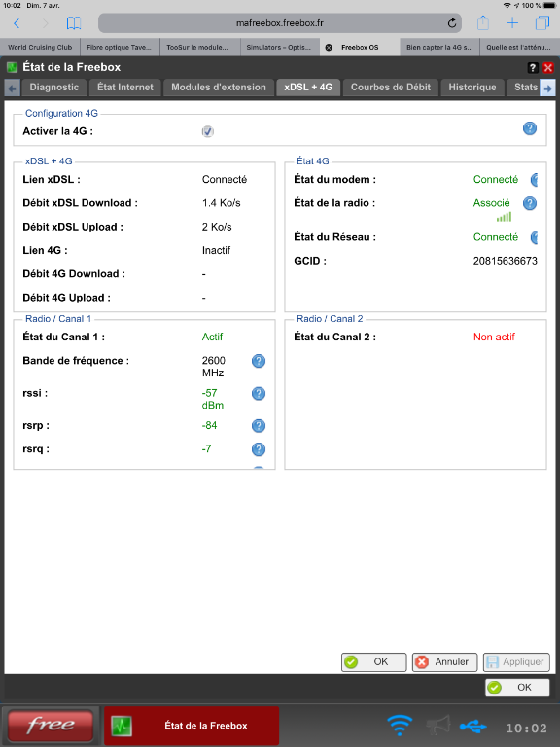Switch to Quelle est l'atténu browser tab
The height and width of the screenshot is (747, 560).
[520, 47]
